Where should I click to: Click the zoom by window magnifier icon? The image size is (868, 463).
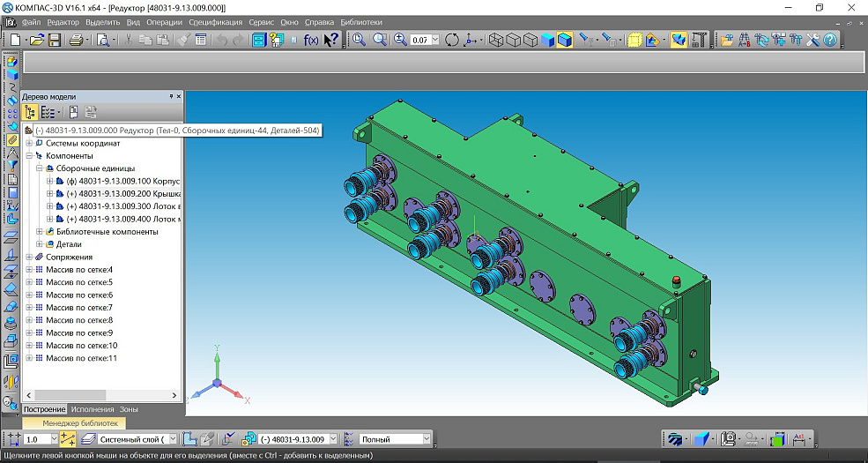click(359, 40)
